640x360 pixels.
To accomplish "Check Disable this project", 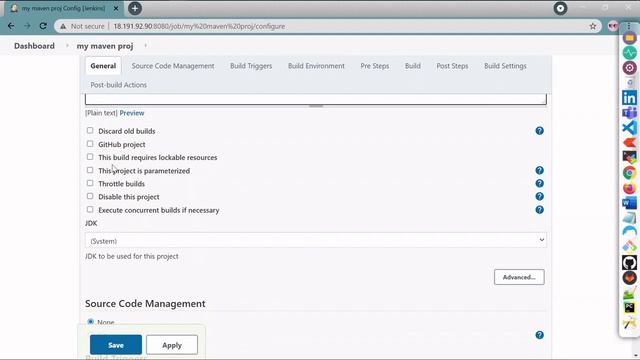I will 90,196.
